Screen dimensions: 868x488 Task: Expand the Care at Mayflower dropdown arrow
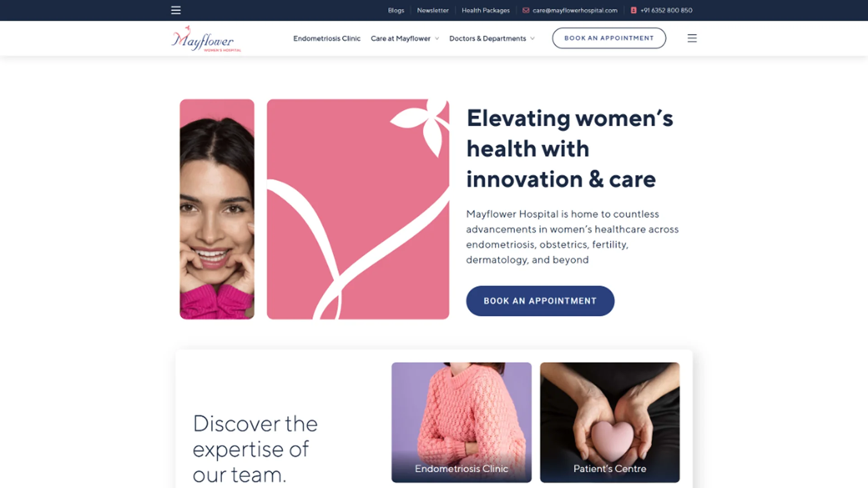click(437, 38)
